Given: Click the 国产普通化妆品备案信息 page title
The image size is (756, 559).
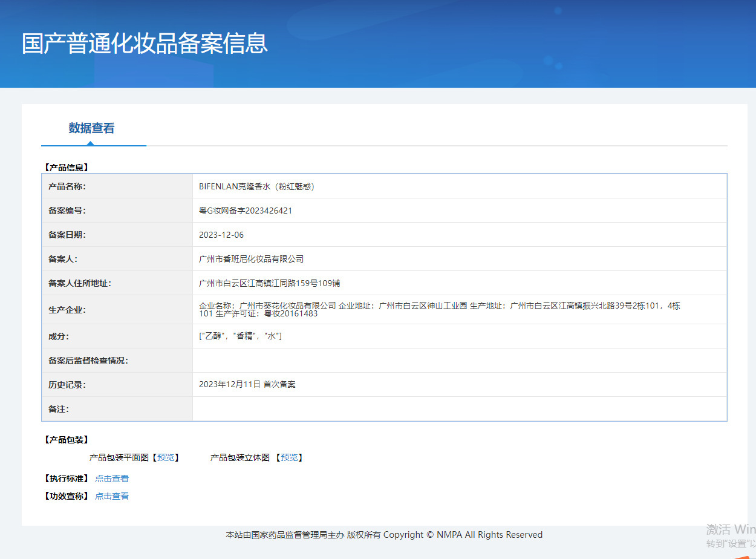Looking at the screenshot, I should point(145,44).
